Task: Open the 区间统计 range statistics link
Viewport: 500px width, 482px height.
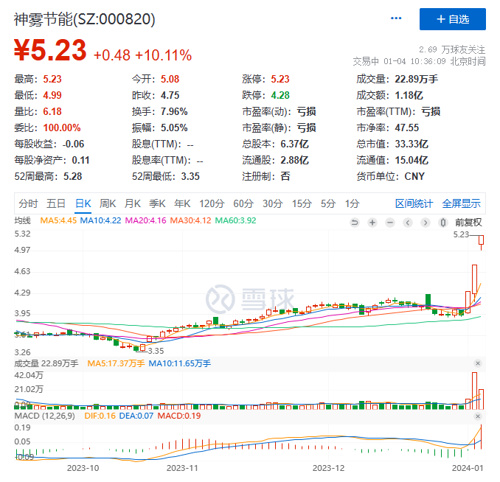Action: coord(414,203)
